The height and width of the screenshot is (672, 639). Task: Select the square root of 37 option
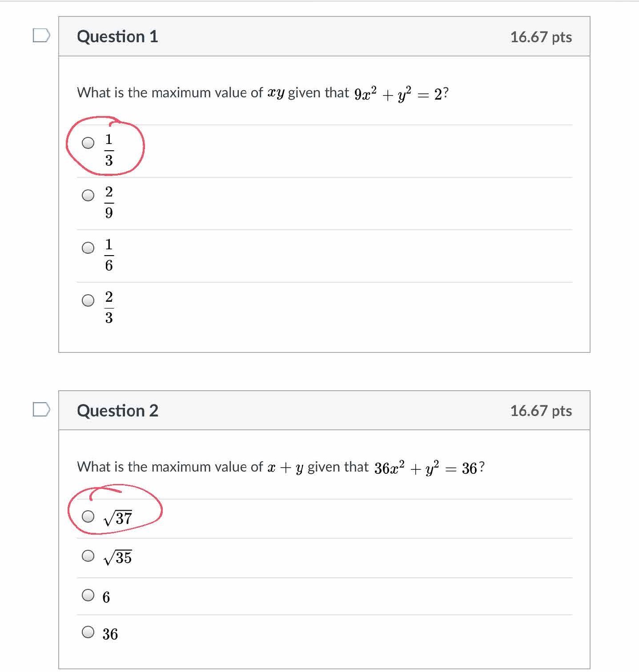coord(88,516)
